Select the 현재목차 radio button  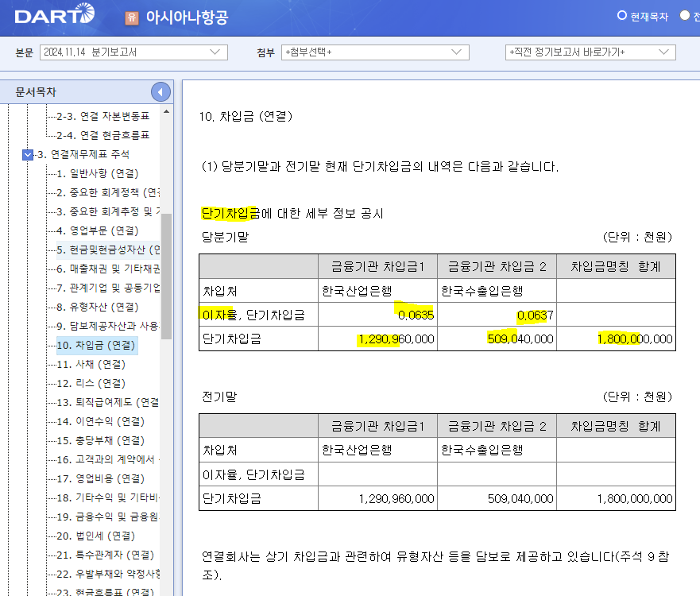coord(622,16)
